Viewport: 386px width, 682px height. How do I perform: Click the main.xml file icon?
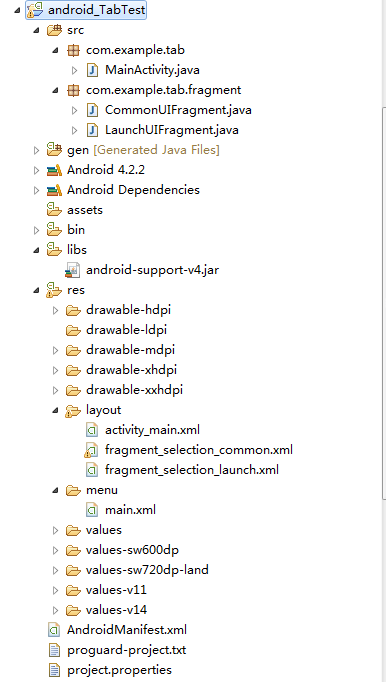pos(92,510)
